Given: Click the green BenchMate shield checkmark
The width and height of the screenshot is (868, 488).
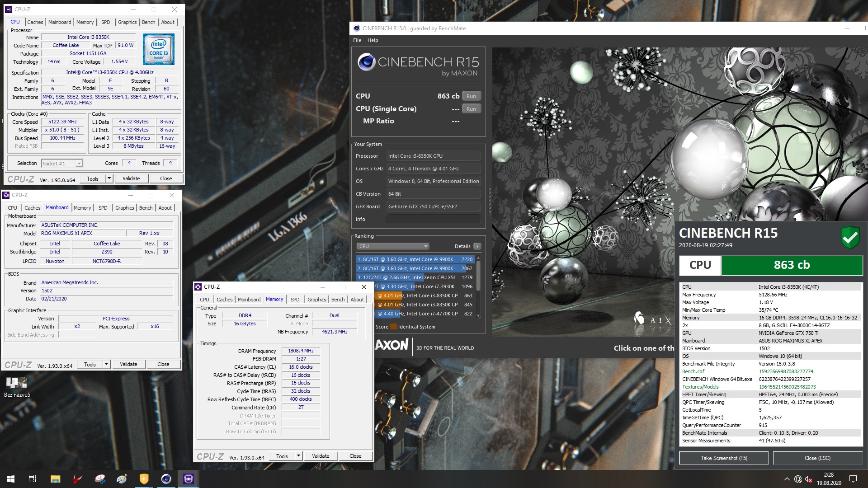Looking at the screenshot, I should [850, 237].
